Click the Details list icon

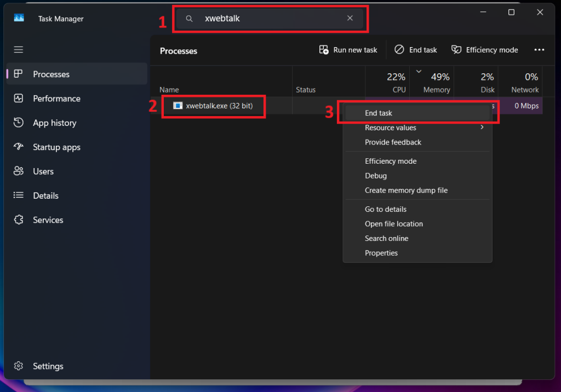pos(18,195)
